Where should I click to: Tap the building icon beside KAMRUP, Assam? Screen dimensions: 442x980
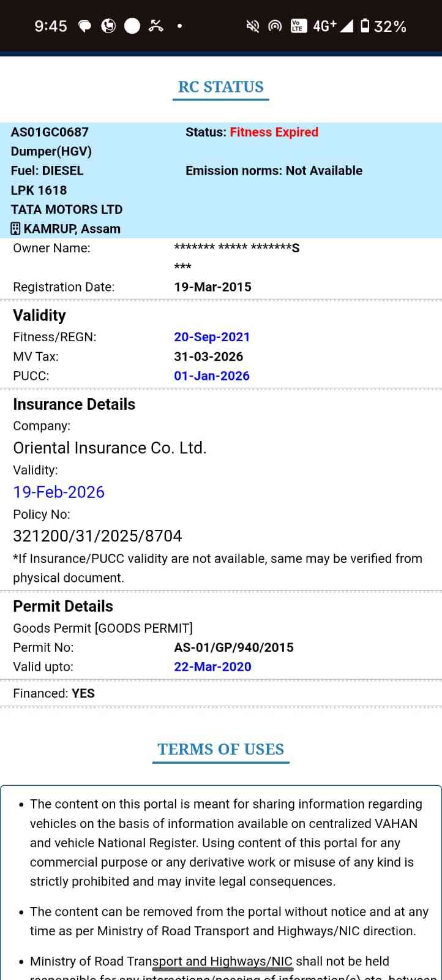point(16,228)
